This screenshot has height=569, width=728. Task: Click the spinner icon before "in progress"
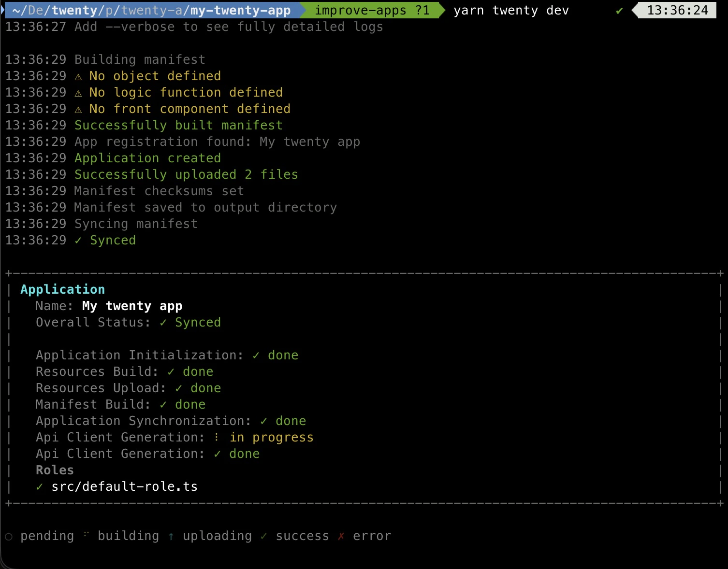click(x=217, y=437)
